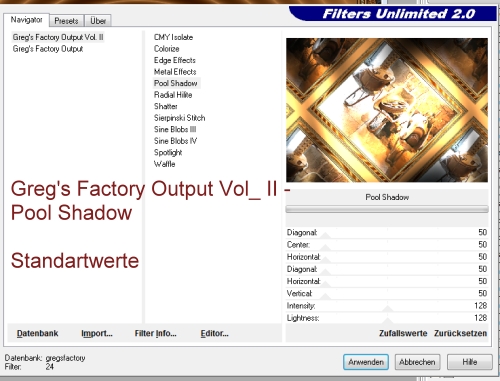The height and width of the screenshot is (381, 500).
Task: Choose the Shatter filter
Action: click(x=166, y=106)
